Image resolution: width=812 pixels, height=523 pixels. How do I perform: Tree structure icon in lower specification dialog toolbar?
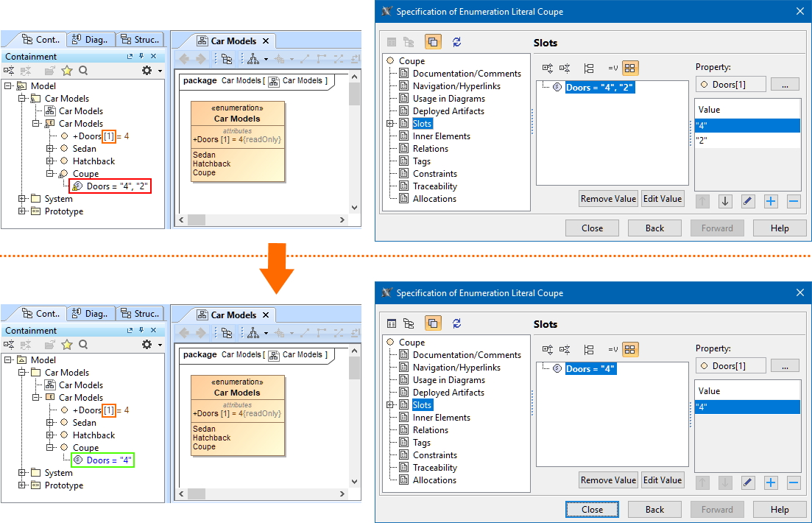[409, 323]
